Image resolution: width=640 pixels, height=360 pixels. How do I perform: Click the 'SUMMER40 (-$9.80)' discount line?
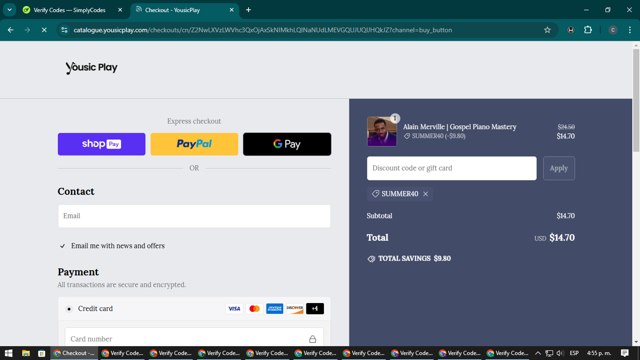(435, 136)
